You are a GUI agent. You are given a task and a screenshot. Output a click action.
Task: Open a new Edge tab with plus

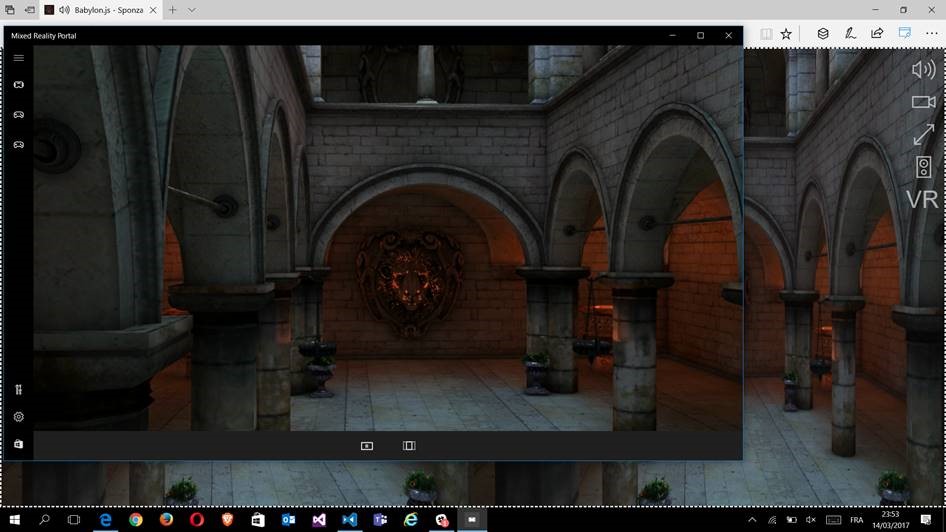pyautogui.click(x=173, y=10)
